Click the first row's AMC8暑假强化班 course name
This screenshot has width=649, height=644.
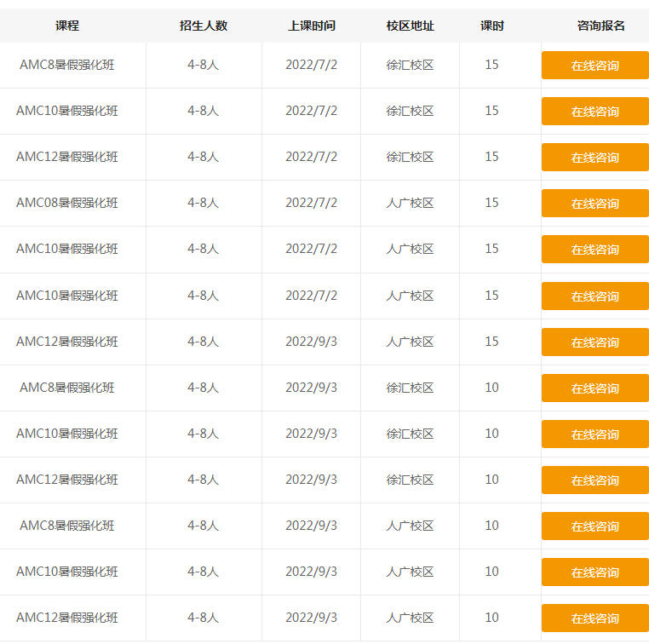click(x=67, y=65)
